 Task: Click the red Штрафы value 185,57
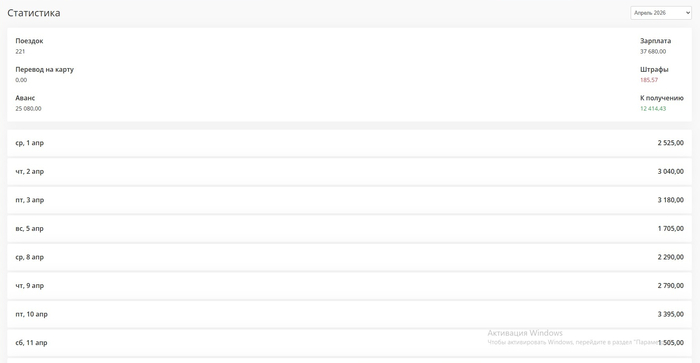[x=649, y=80]
